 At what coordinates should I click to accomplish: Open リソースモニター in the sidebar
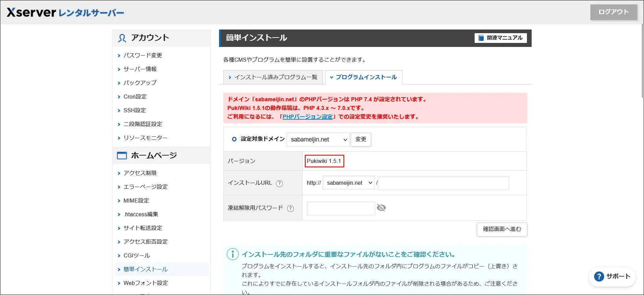click(x=145, y=138)
